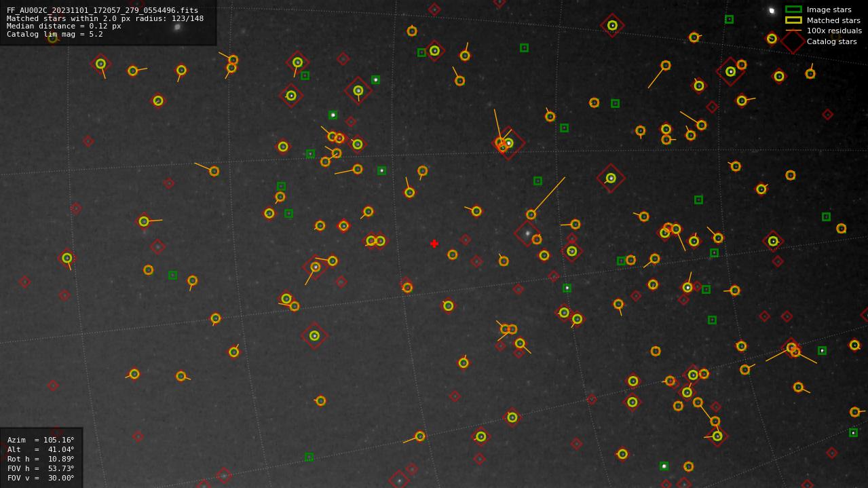868x488 pixels.
Task: Click the 'Image stars' legend label
Action: 829,10
